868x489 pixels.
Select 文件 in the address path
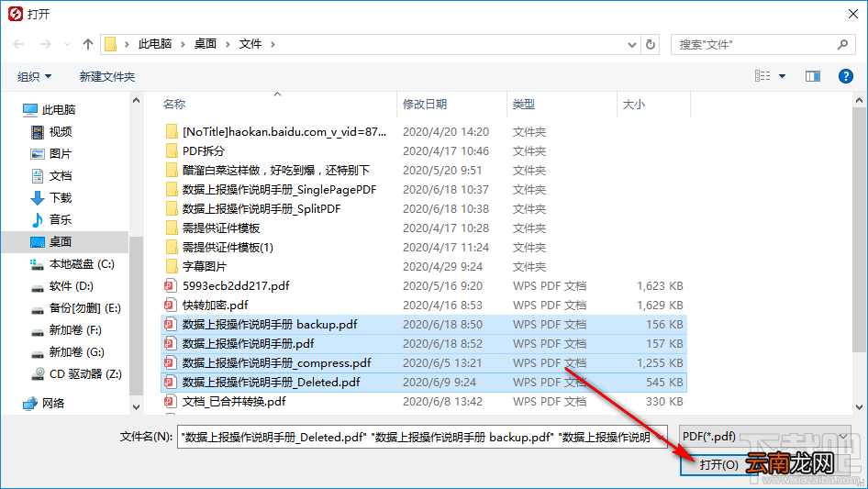[x=250, y=44]
